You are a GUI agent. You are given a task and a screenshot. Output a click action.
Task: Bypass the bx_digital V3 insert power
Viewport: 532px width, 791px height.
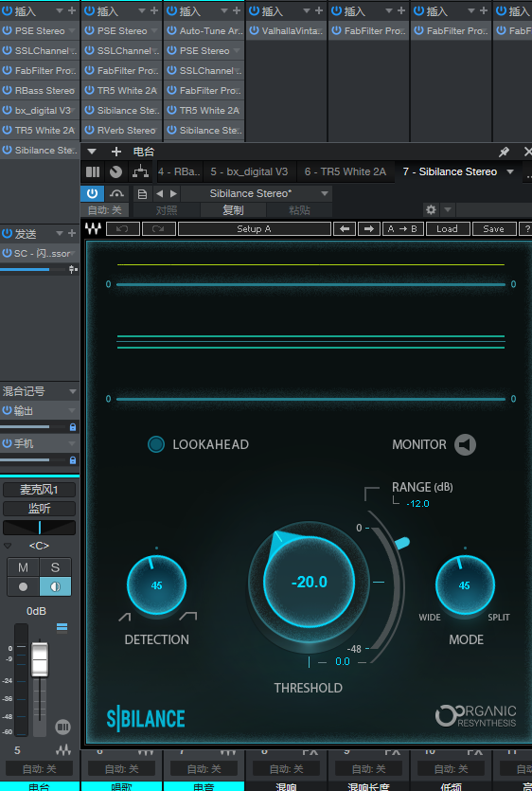7,110
